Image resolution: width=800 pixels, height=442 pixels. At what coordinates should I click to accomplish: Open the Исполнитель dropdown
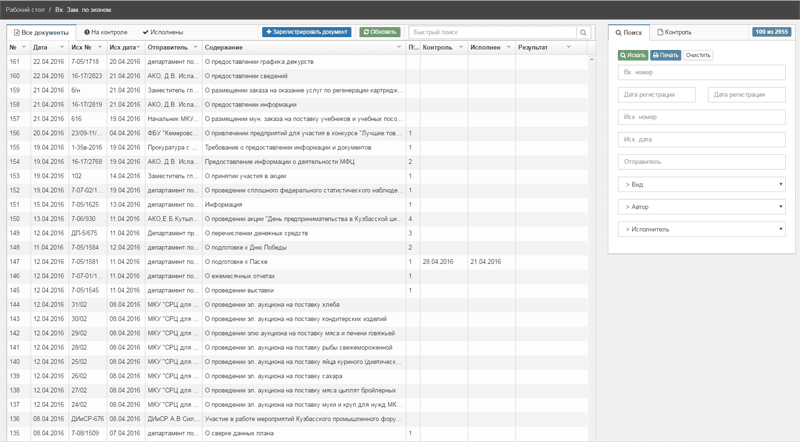click(701, 229)
